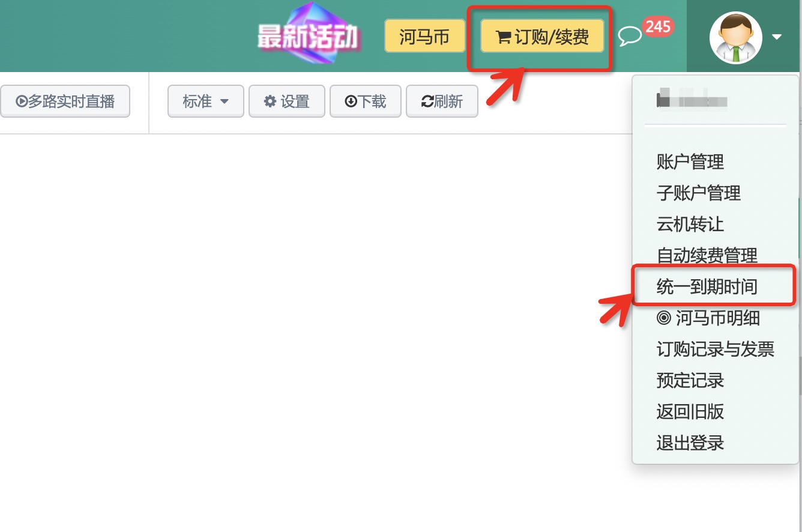Click the 最新活动 promotional banner
The image size is (802, 532).
pos(309,35)
